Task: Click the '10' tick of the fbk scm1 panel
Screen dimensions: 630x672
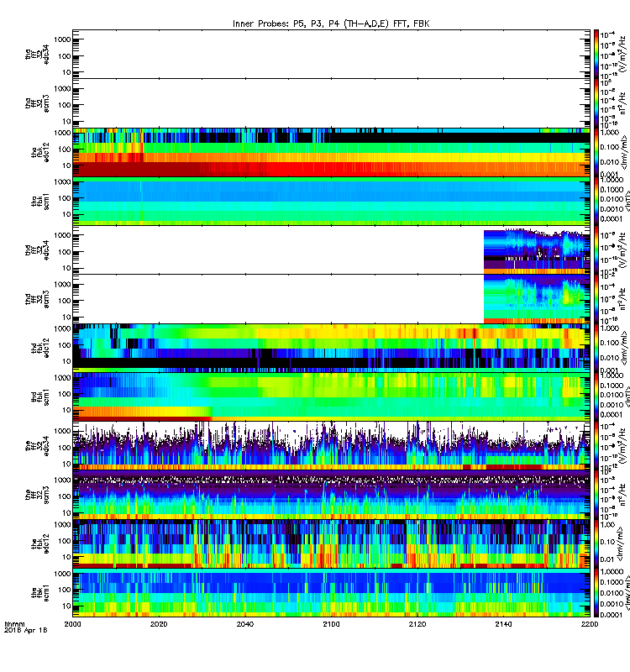Action: [x=66, y=606]
